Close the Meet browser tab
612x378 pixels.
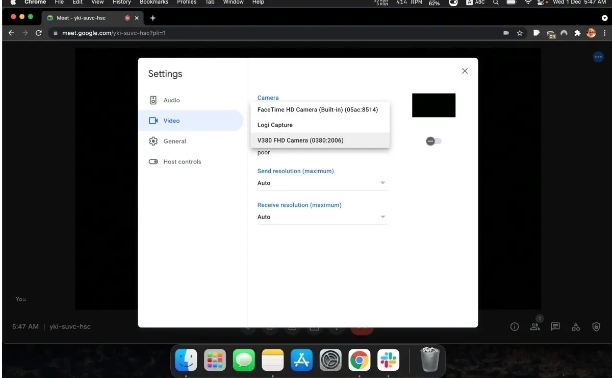coord(137,18)
